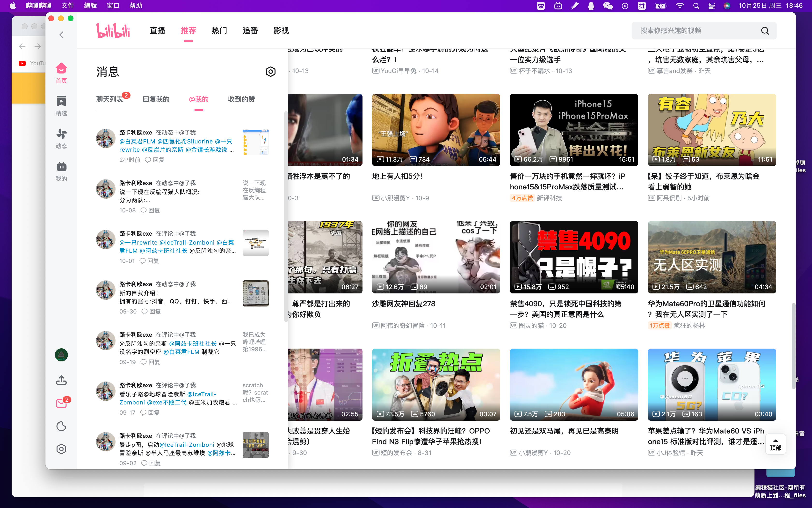Screen dimensions: 812x508
Task: Open uploader 小熊漫剪Y under 地上有人扣5分
Action: coord(395,198)
